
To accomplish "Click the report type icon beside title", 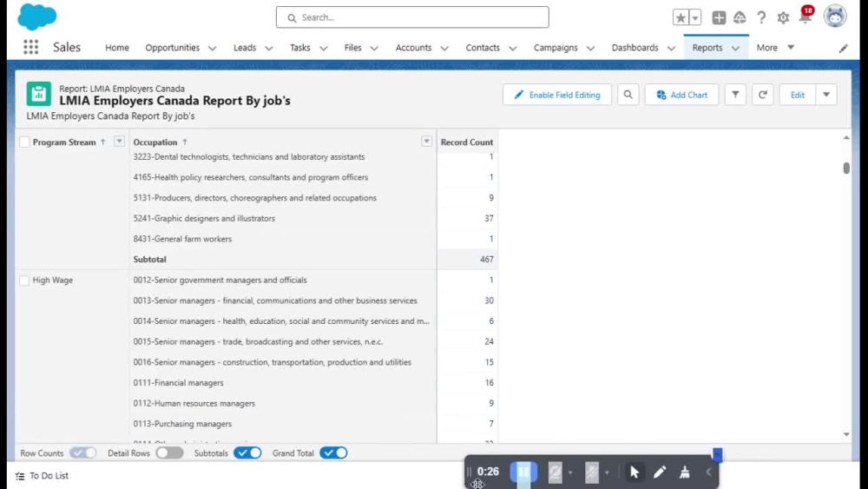I will click(39, 94).
